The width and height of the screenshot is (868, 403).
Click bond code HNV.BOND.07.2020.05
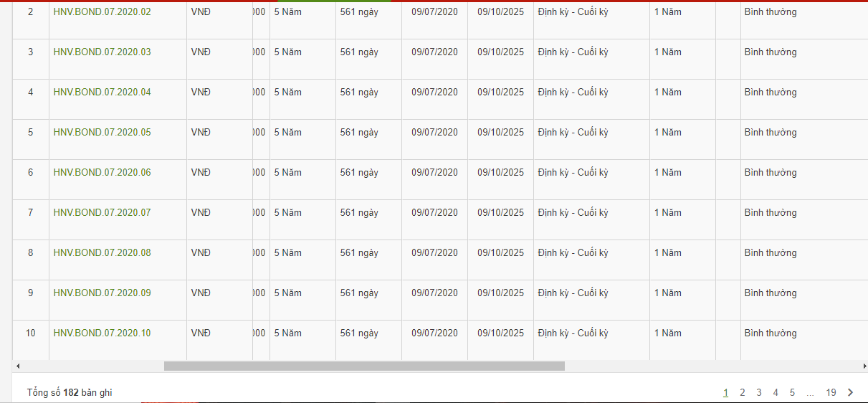(102, 133)
